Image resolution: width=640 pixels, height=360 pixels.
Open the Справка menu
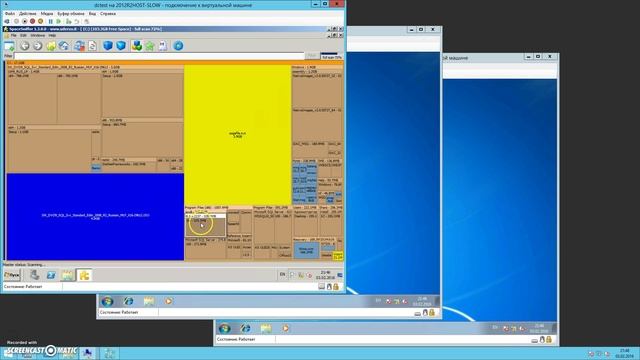pyautogui.click(x=108, y=13)
